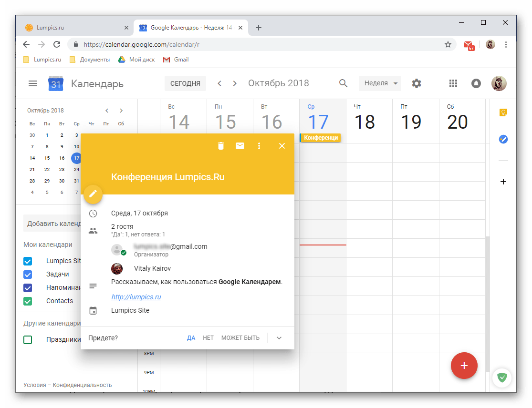Open Неделя view dropdown
532x408 pixels.
click(380, 83)
